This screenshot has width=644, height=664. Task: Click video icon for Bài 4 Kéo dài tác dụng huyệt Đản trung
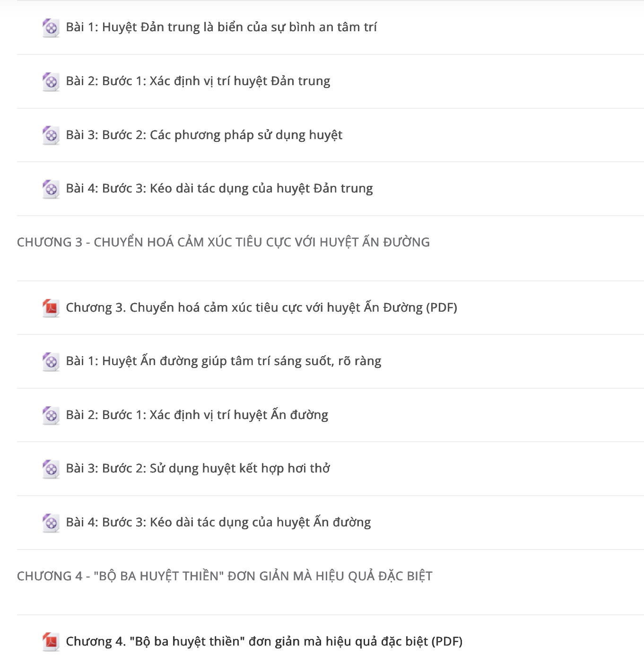(x=51, y=189)
